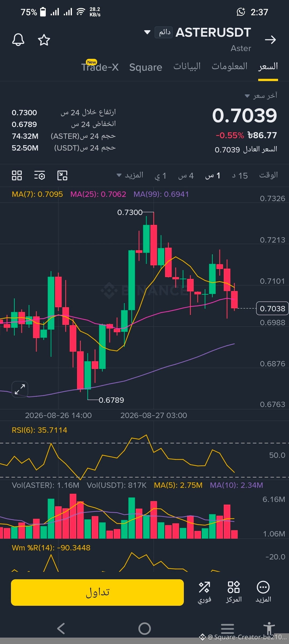Image resolution: width=289 pixels, height=644 pixels.
Task: Select the 4 س timeframe
Action: click(186, 176)
